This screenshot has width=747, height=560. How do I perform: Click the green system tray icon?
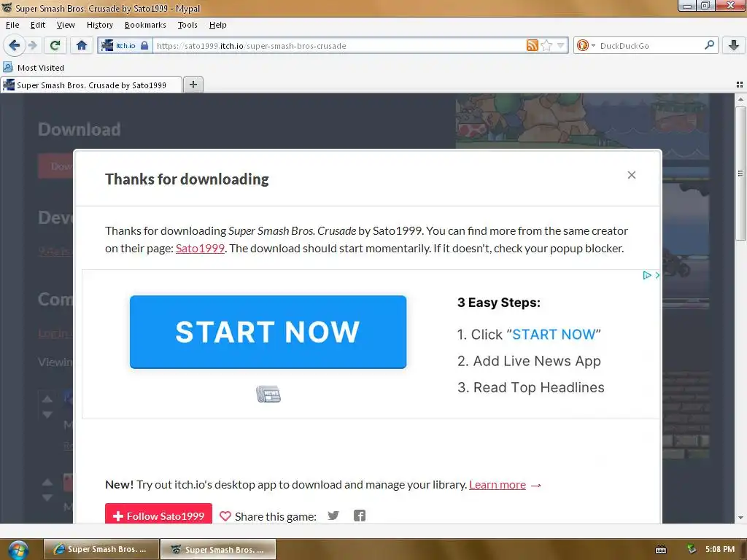pyautogui.click(x=692, y=549)
